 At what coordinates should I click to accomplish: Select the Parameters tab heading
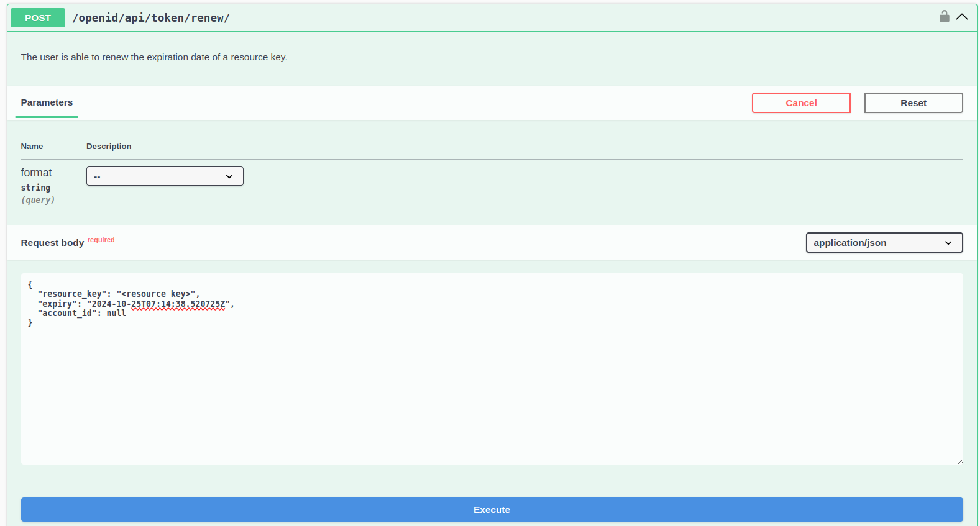47,102
